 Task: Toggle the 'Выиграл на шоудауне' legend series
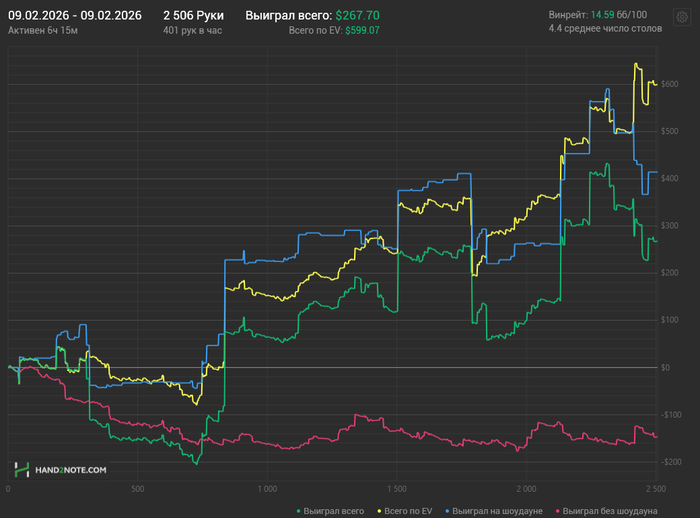494,511
